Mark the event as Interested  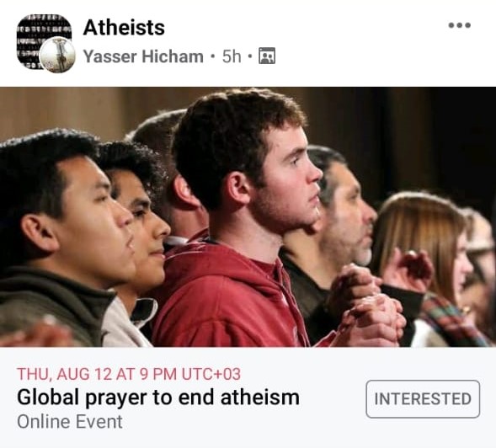coord(423,399)
